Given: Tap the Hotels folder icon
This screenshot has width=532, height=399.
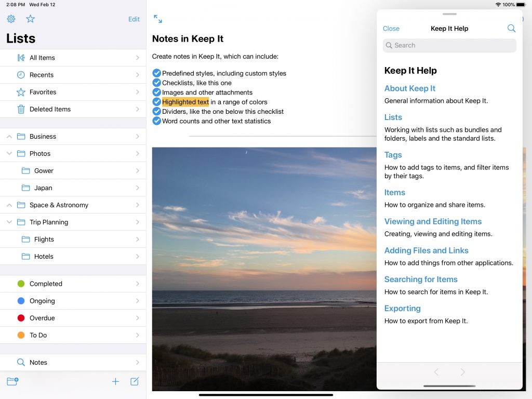Looking at the screenshot, I should (26, 257).
